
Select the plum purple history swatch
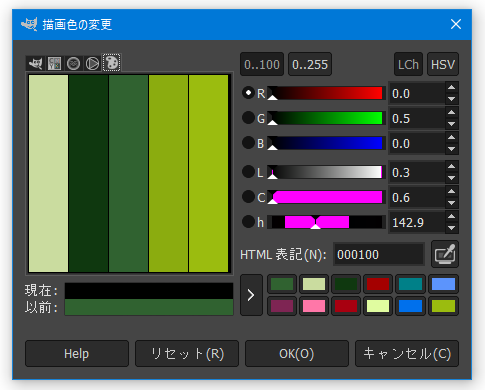pyautogui.click(x=282, y=306)
